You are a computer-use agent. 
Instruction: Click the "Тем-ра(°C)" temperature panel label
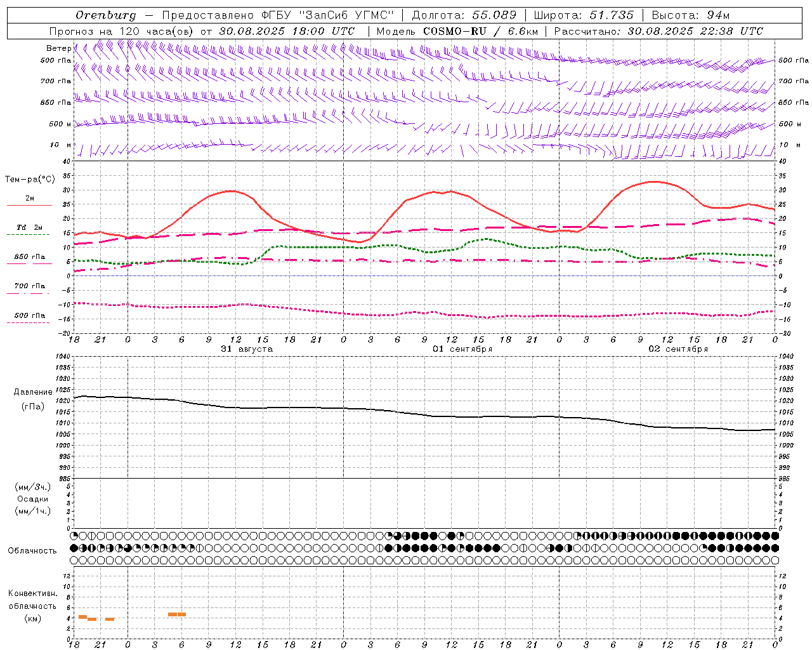pos(30,180)
